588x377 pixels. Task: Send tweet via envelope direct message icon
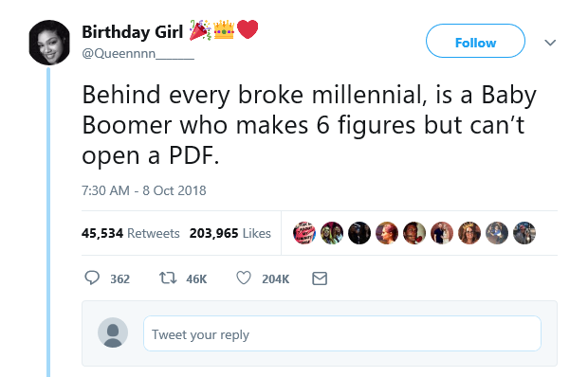(x=320, y=278)
